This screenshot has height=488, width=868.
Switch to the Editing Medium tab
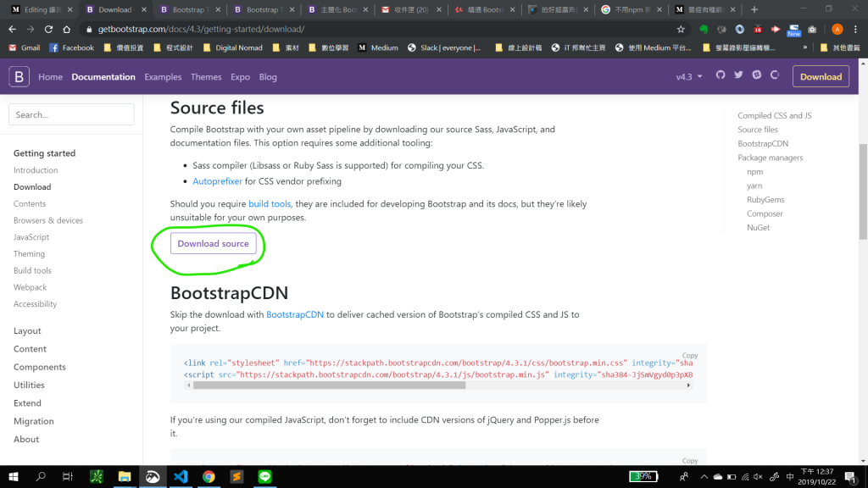point(42,9)
